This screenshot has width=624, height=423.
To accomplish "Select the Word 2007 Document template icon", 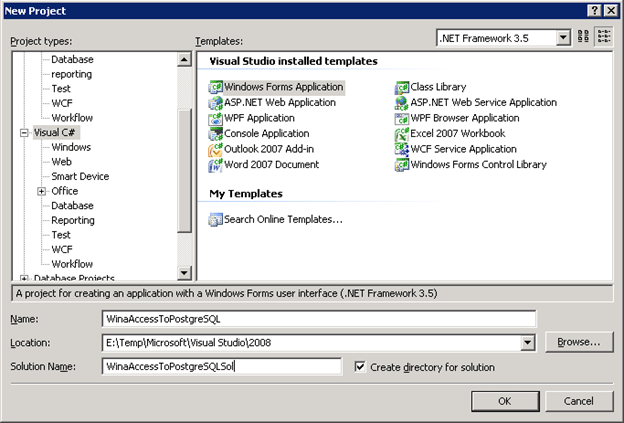I will pyautogui.click(x=215, y=165).
